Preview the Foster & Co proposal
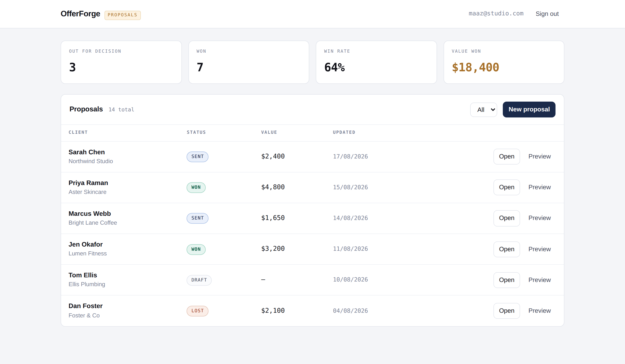The image size is (625, 364). (x=539, y=311)
